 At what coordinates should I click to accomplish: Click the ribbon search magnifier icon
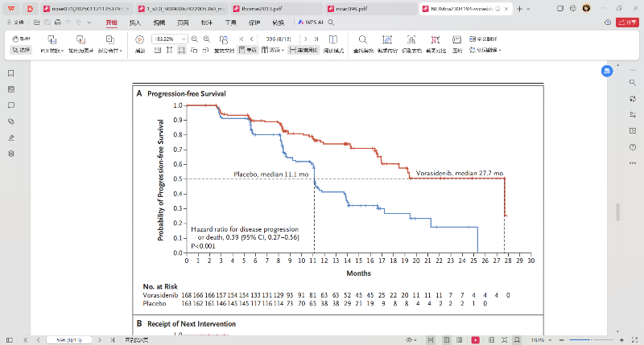coord(331,23)
